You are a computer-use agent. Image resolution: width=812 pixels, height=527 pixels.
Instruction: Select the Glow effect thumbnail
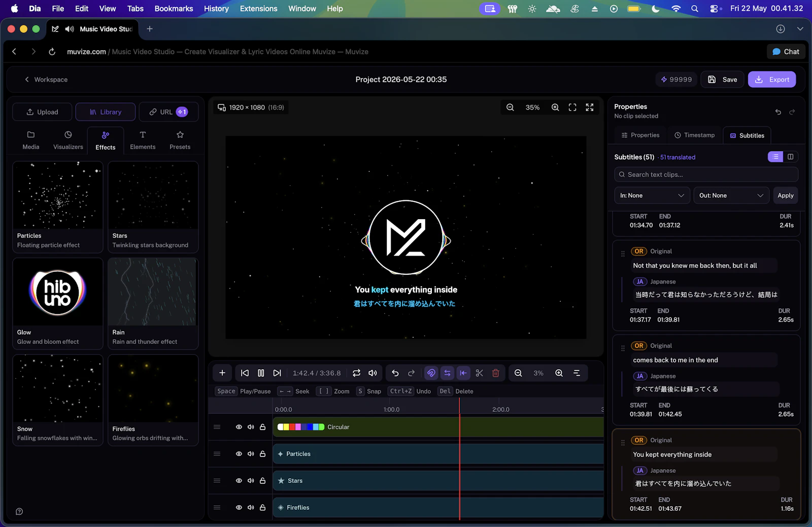(x=58, y=292)
